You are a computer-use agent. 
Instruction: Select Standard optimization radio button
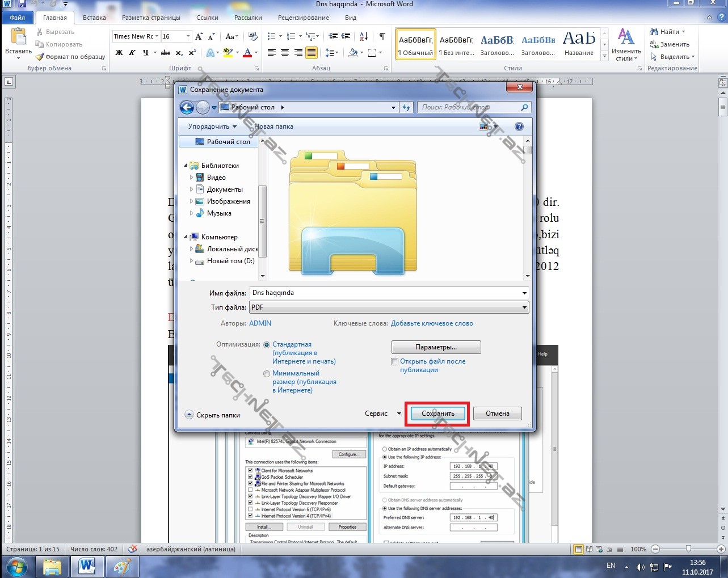[267, 345]
